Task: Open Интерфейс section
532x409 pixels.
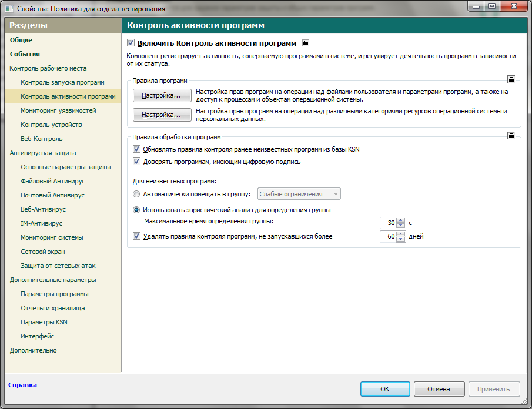Action: [x=37, y=336]
